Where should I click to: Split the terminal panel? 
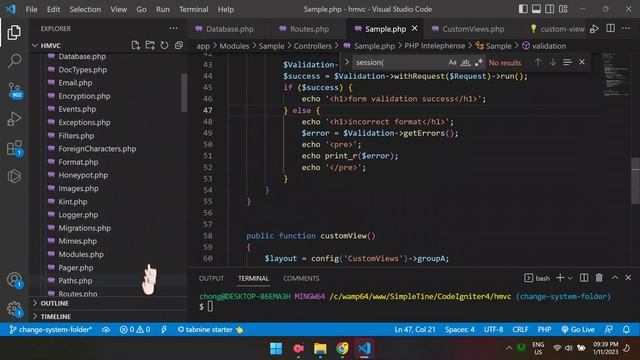coord(584,278)
